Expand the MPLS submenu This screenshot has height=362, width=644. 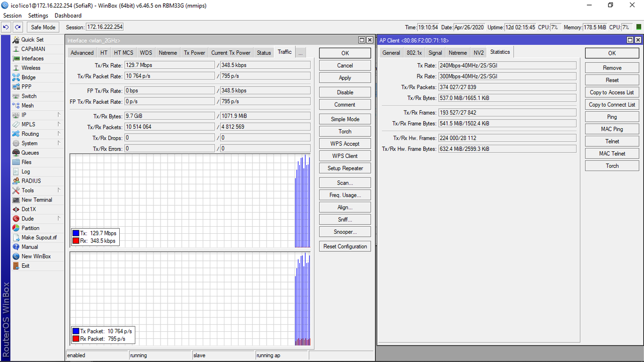pos(58,124)
